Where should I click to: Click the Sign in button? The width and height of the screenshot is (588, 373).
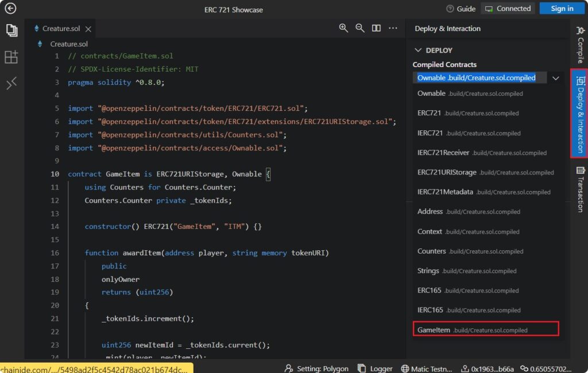coord(562,9)
